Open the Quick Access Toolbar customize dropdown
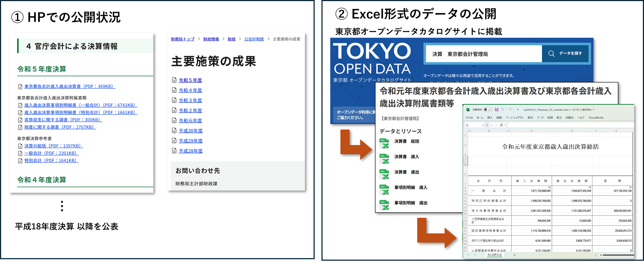This screenshot has height=263, width=644. (x=518, y=110)
